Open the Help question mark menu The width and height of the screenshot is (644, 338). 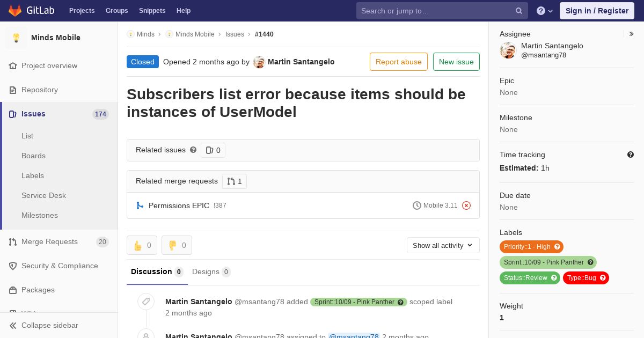point(545,11)
